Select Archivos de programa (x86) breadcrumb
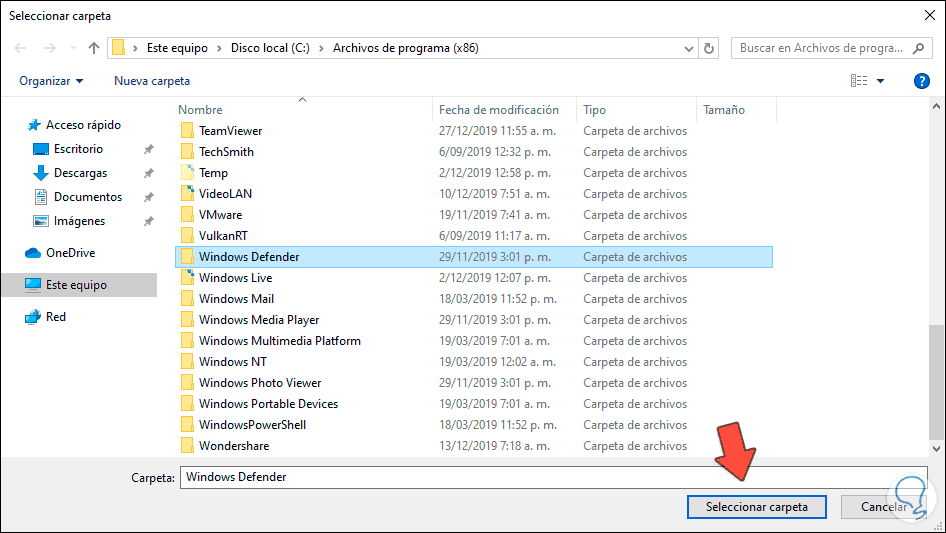 [405, 48]
